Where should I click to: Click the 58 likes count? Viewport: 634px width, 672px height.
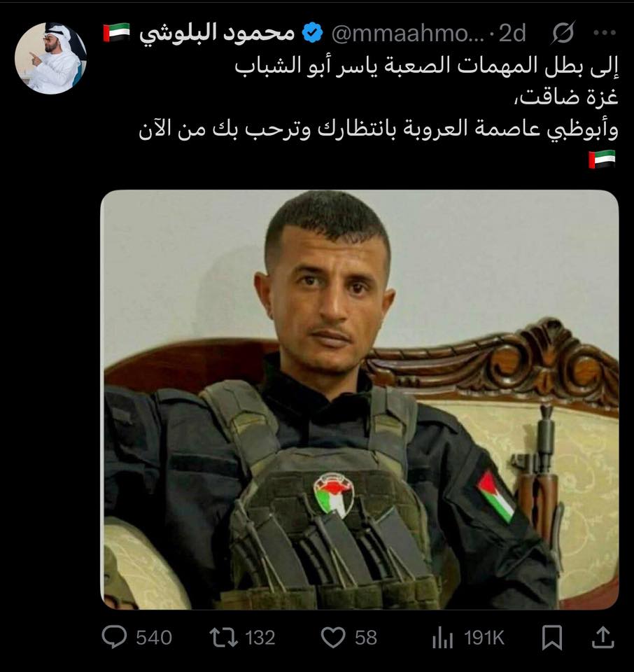366,638
